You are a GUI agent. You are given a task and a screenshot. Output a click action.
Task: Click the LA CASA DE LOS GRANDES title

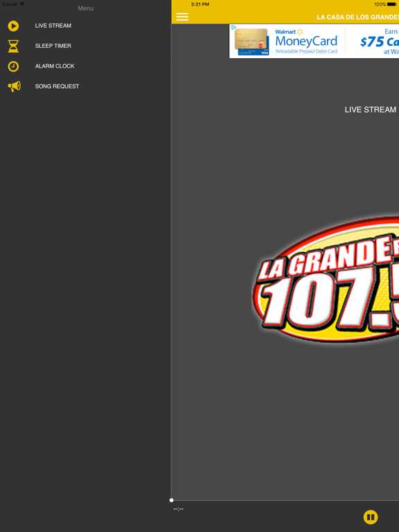click(x=357, y=17)
